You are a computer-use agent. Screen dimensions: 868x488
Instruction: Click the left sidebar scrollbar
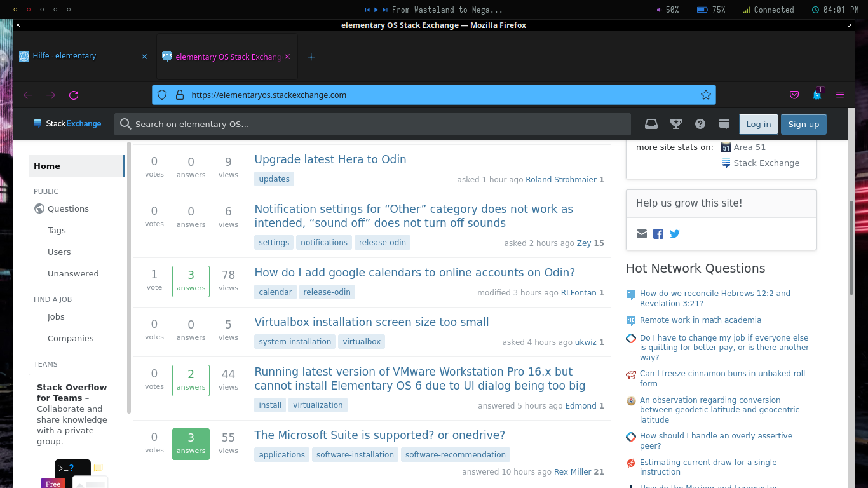129,277
